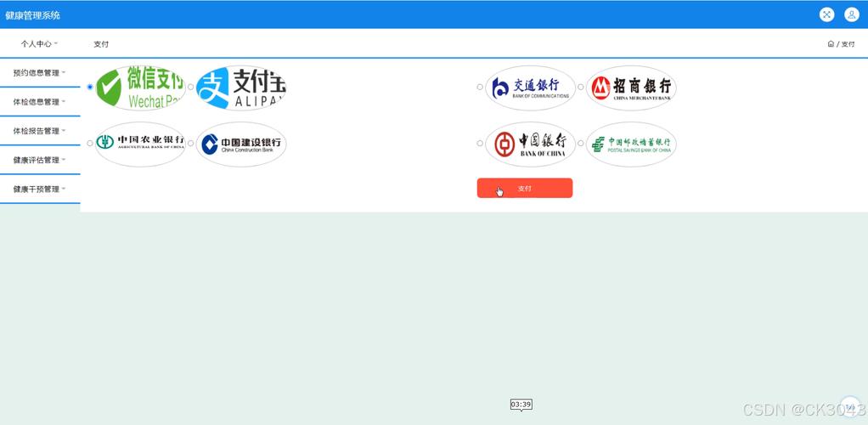Click the Postal Savings Bank logo

(x=631, y=144)
